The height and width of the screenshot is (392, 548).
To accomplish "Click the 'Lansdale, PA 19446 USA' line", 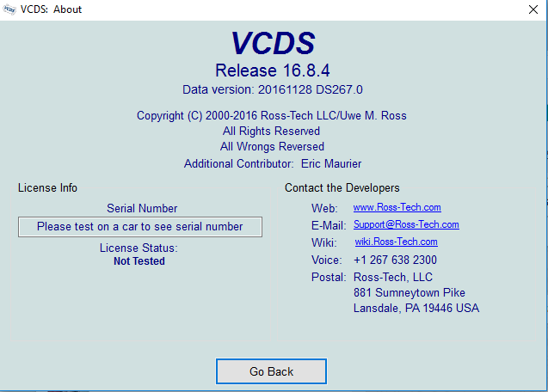I will [x=416, y=308].
